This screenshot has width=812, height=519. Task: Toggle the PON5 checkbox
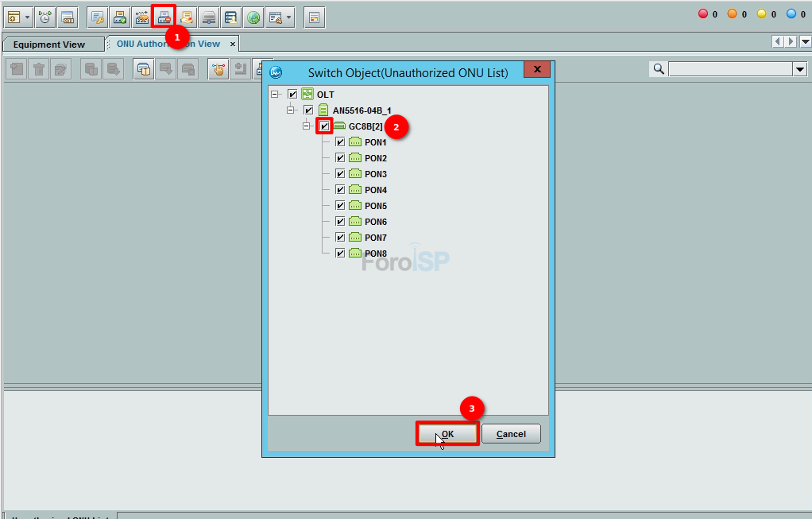tap(340, 206)
